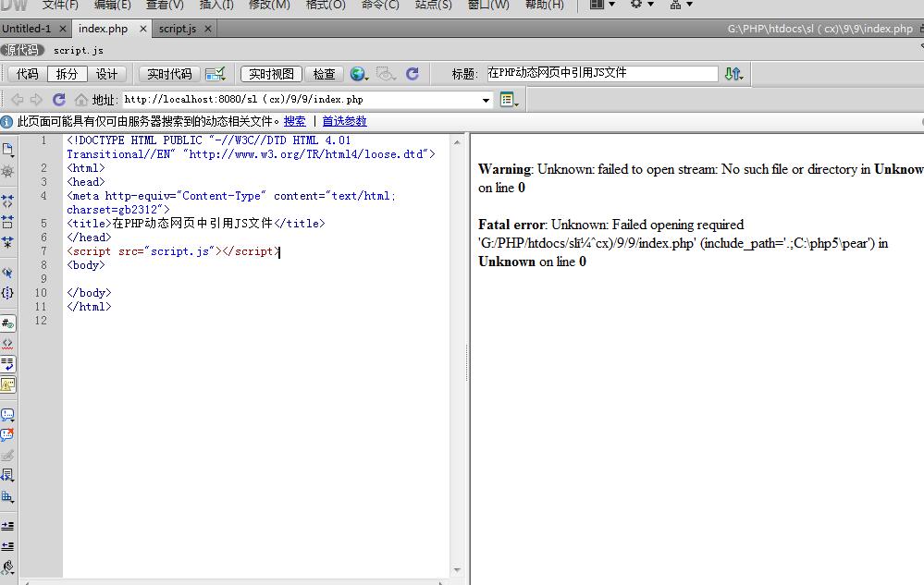Switch to the index.php document tab

coord(103,29)
